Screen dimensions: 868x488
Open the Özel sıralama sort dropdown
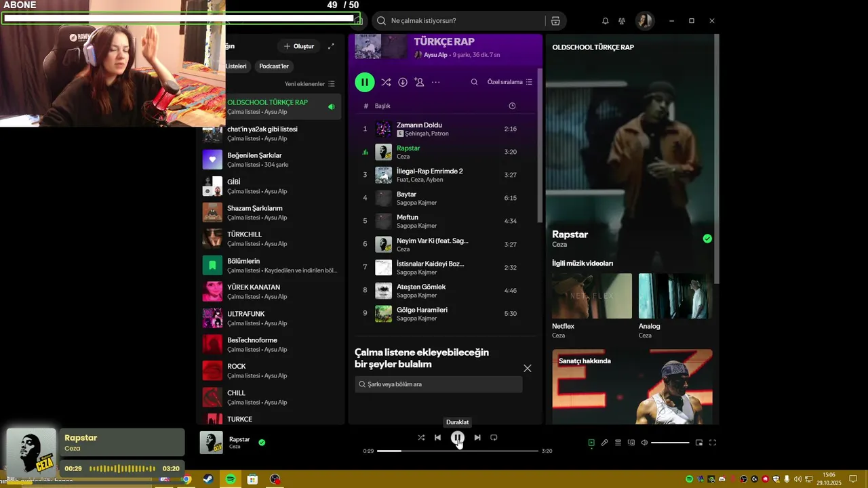[510, 82]
